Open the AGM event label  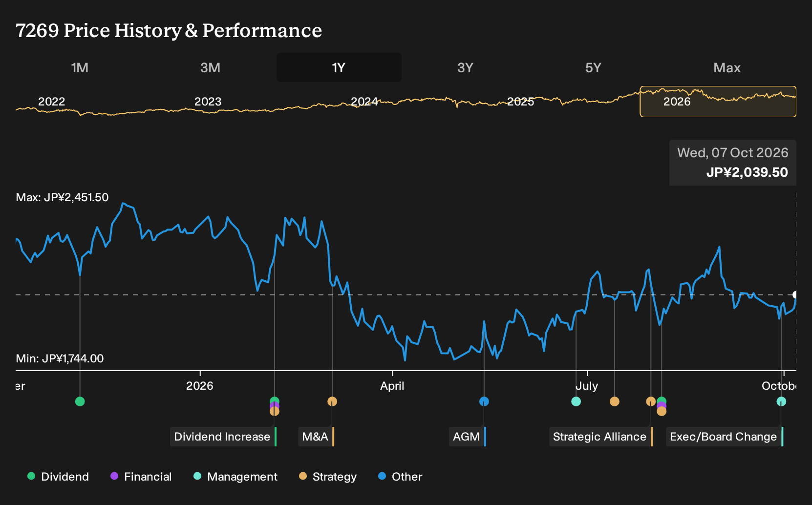(x=468, y=437)
